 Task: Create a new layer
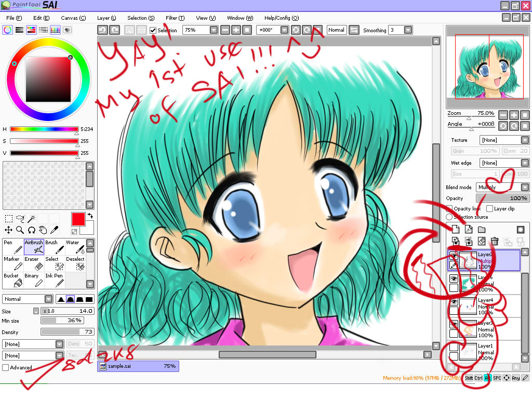456,229
